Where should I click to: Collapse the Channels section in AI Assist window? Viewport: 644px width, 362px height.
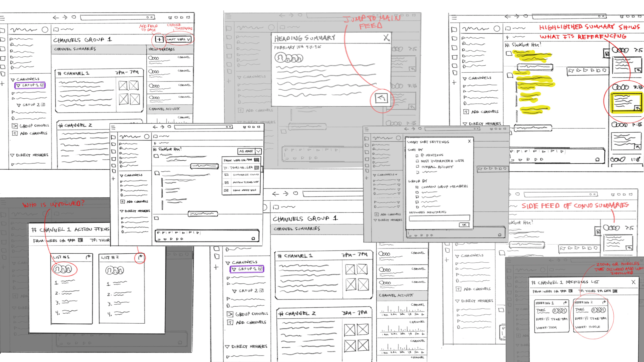coord(122,176)
